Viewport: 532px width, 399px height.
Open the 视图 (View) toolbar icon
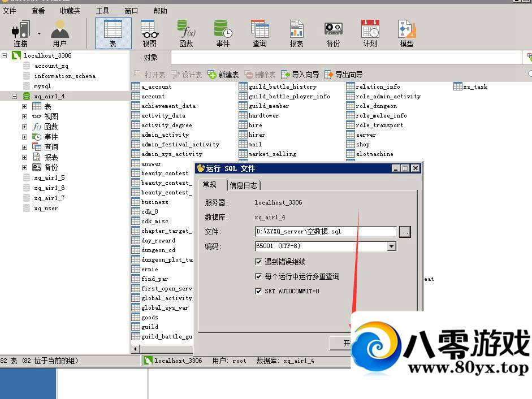(150, 33)
